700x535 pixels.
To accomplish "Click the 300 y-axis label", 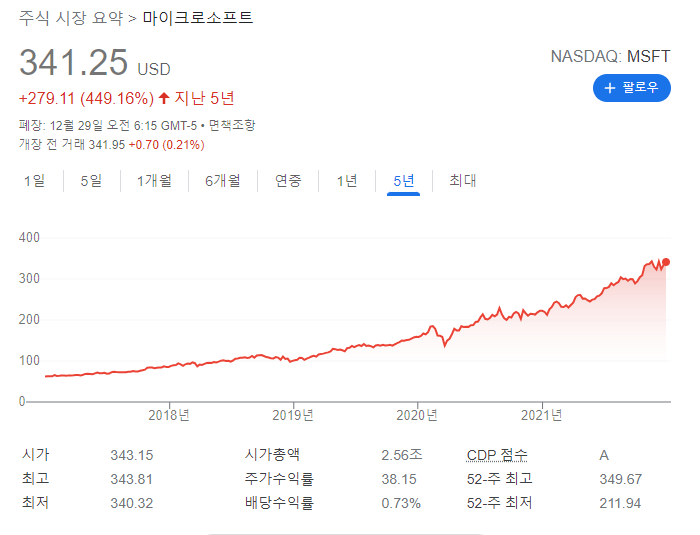I will coord(29,278).
